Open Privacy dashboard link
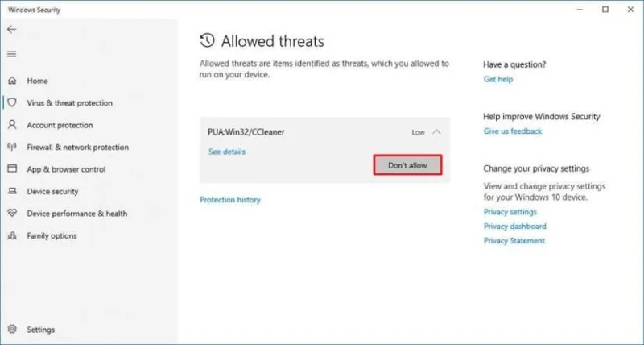Image resolution: width=644 pixels, height=345 pixels. [x=514, y=227]
